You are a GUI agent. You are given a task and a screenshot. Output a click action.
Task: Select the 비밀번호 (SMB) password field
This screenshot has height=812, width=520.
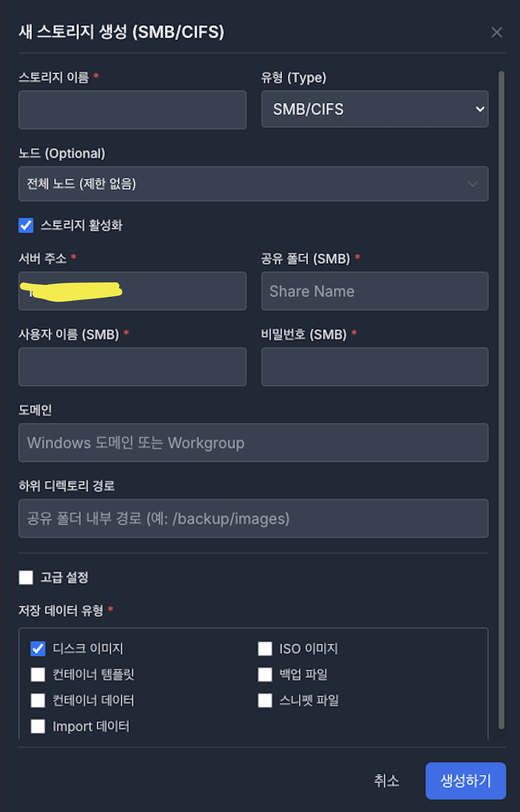point(374,367)
